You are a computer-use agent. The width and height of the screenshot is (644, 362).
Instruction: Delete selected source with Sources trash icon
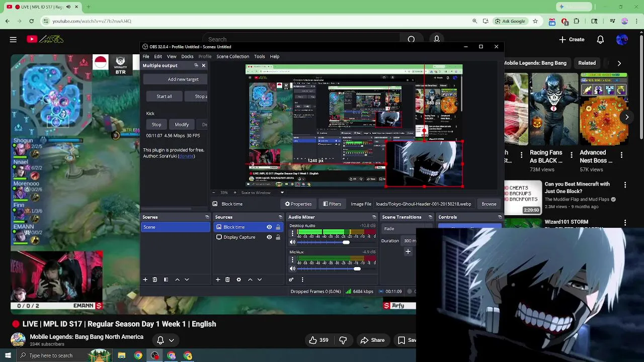(227, 280)
